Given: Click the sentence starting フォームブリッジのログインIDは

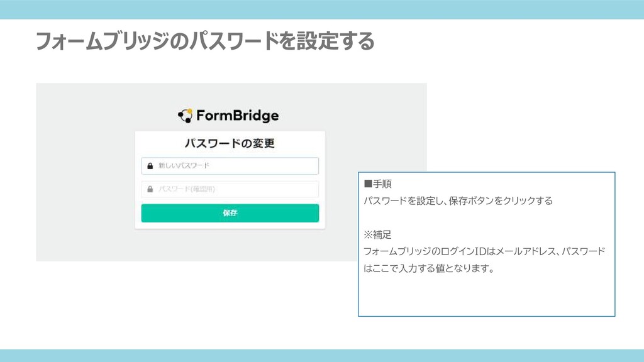Looking at the screenshot, I should [485, 251].
